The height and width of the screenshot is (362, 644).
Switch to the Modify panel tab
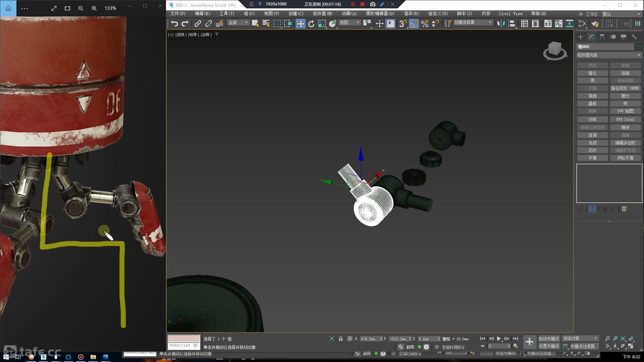pyautogui.click(x=591, y=37)
